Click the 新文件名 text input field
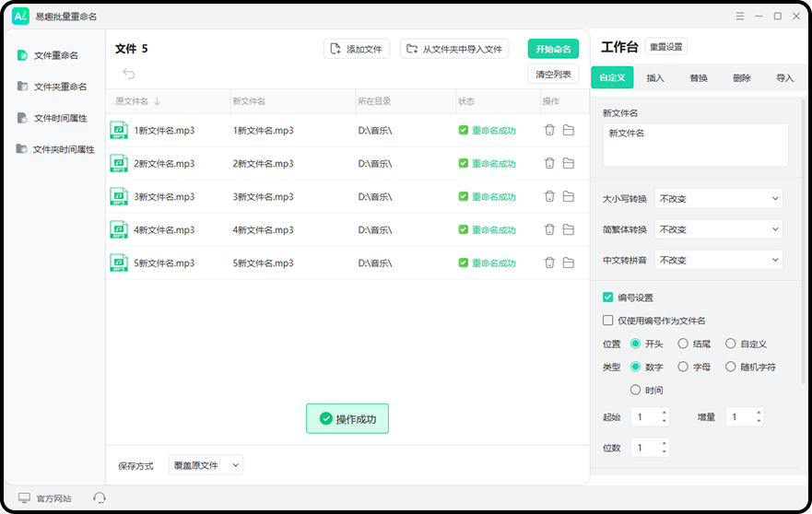This screenshot has width=812, height=514. tap(695, 145)
